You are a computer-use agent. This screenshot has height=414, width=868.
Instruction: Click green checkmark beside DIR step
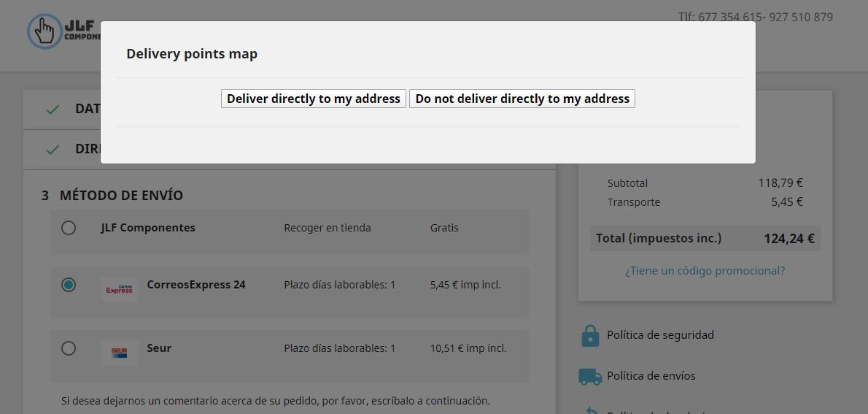pos(53,150)
